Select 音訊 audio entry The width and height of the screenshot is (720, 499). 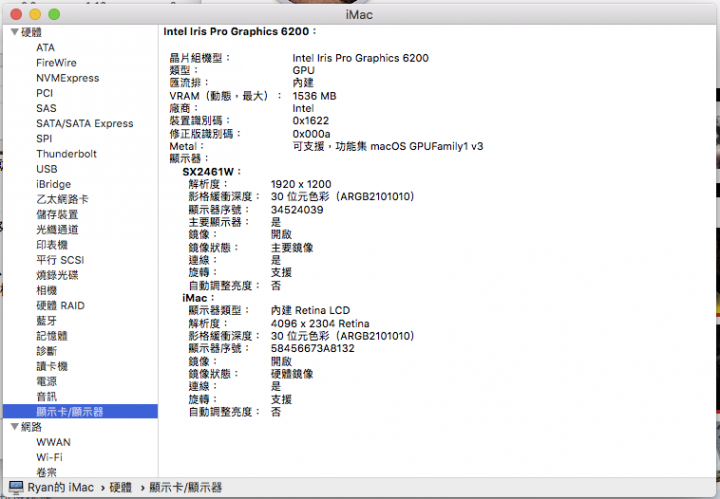[47, 397]
